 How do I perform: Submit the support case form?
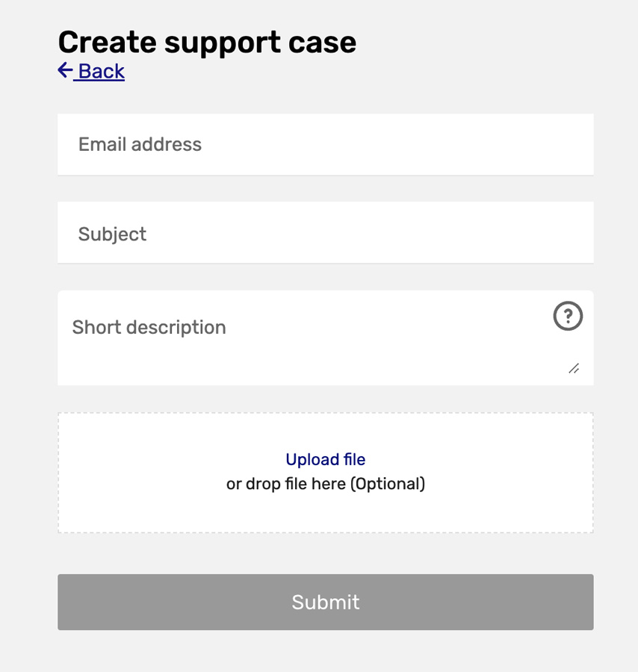click(x=326, y=602)
